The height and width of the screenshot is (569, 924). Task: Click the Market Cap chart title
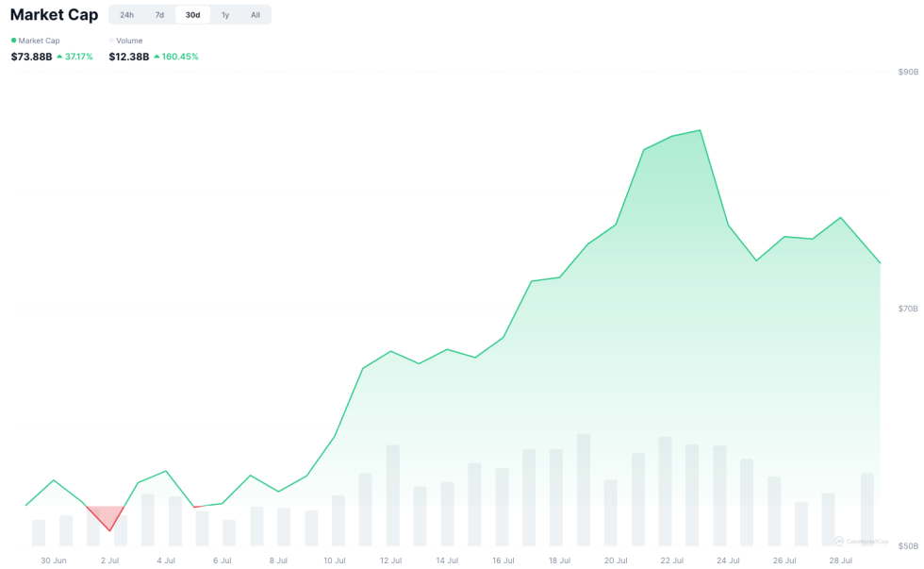[54, 15]
